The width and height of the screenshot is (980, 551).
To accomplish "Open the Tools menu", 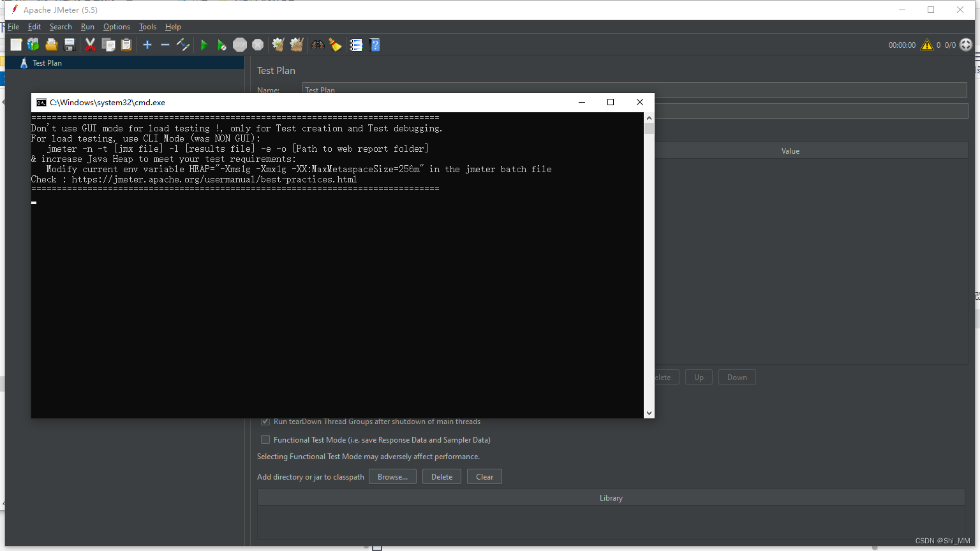I will point(147,27).
